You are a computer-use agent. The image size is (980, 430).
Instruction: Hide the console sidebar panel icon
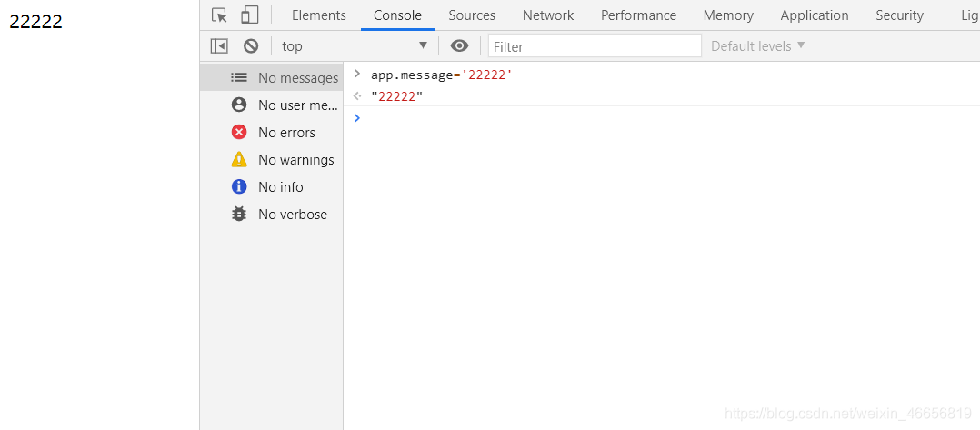coord(219,45)
